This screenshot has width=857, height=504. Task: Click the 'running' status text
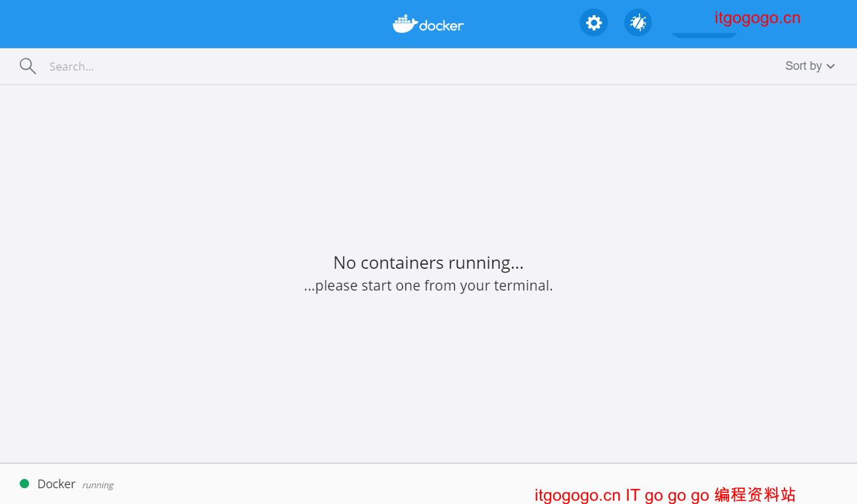(x=98, y=485)
